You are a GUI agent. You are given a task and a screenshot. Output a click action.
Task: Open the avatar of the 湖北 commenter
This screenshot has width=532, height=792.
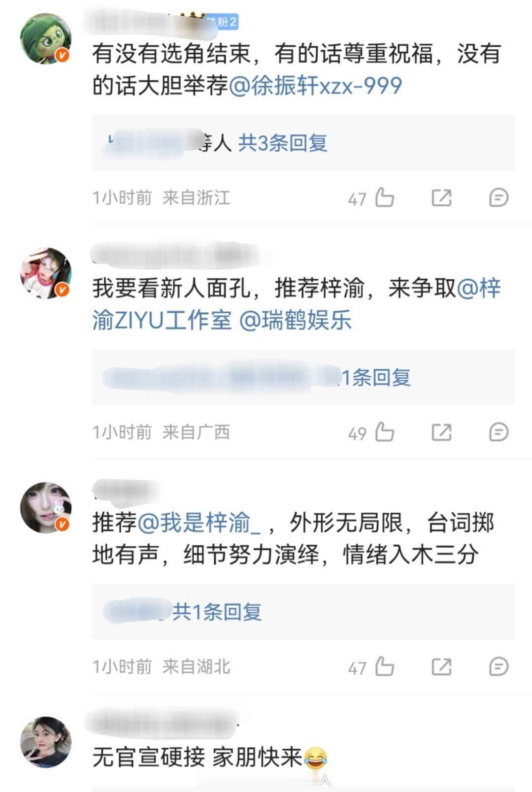tap(45, 508)
